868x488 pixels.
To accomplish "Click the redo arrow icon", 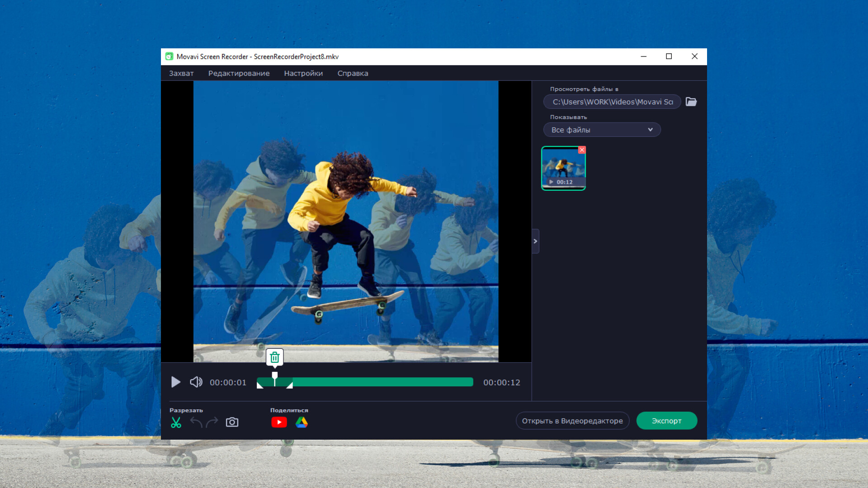I will 212,422.
